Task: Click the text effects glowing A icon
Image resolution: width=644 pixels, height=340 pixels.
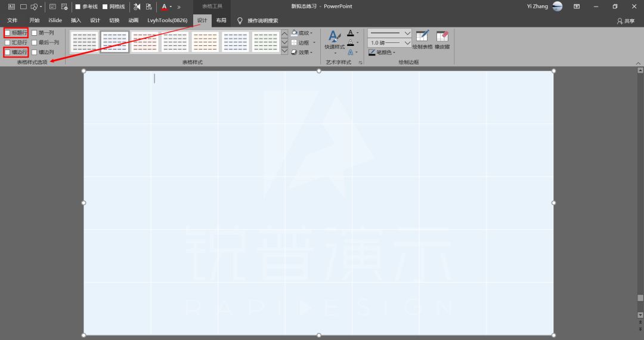Action: click(351, 52)
